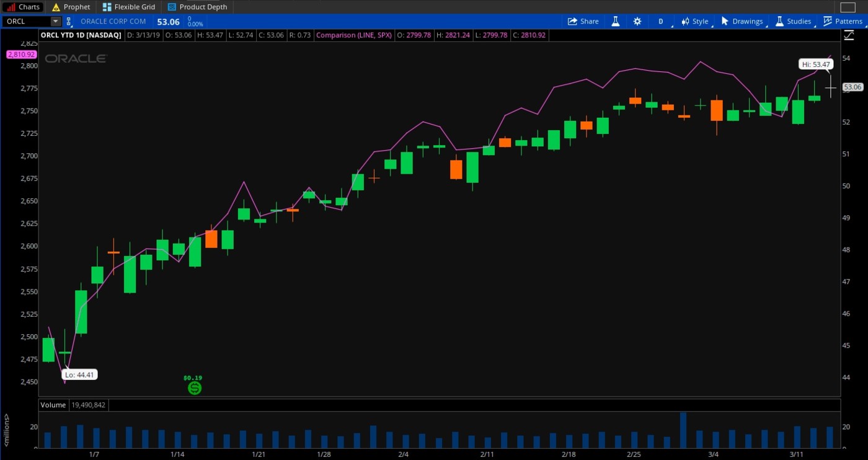The height and width of the screenshot is (460, 868).
Task: Click the 'Lo: 44.41' price bubble
Action: pos(81,374)
